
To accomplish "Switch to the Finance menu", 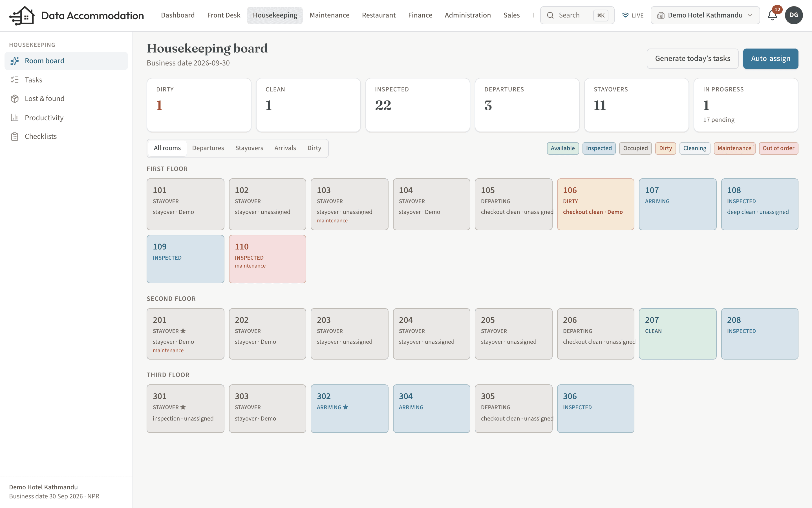I will click(420, 15).
